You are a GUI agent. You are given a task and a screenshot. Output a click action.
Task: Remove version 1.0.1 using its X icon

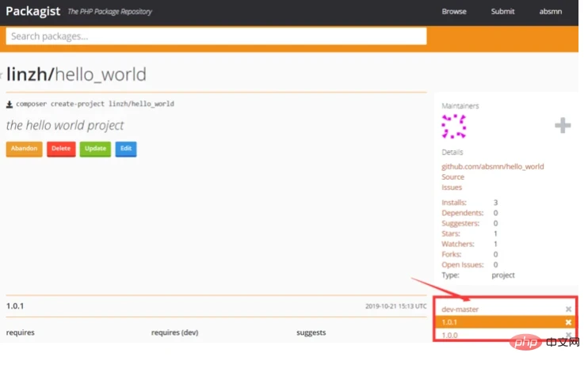click(568, 322)
